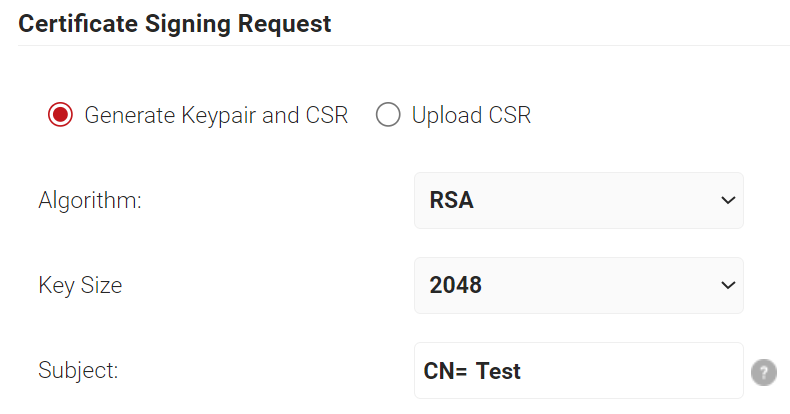Screen dimensions: 790x414
Task: Click the RSA value in the Algorithm box
Action: [x=451, y=200]
